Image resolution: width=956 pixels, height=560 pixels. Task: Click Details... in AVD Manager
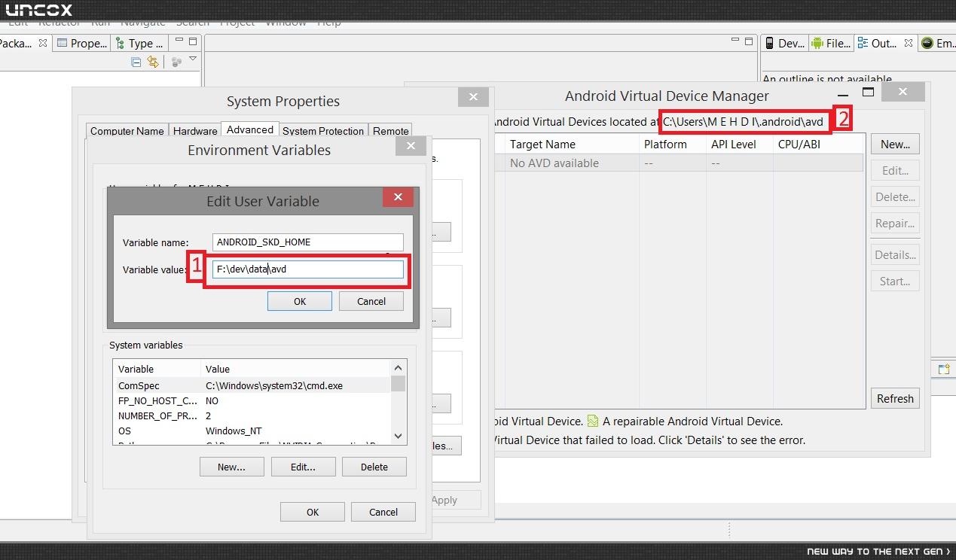(x=895, y=254)
